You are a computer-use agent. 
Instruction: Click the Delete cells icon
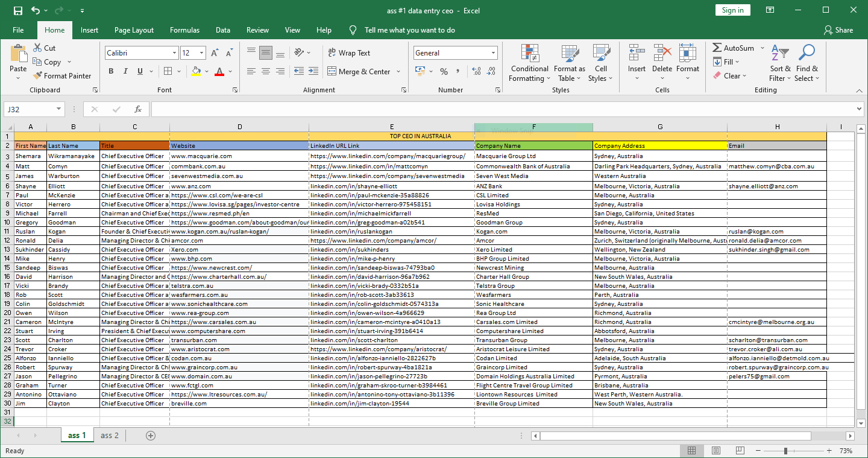[662, 54]
